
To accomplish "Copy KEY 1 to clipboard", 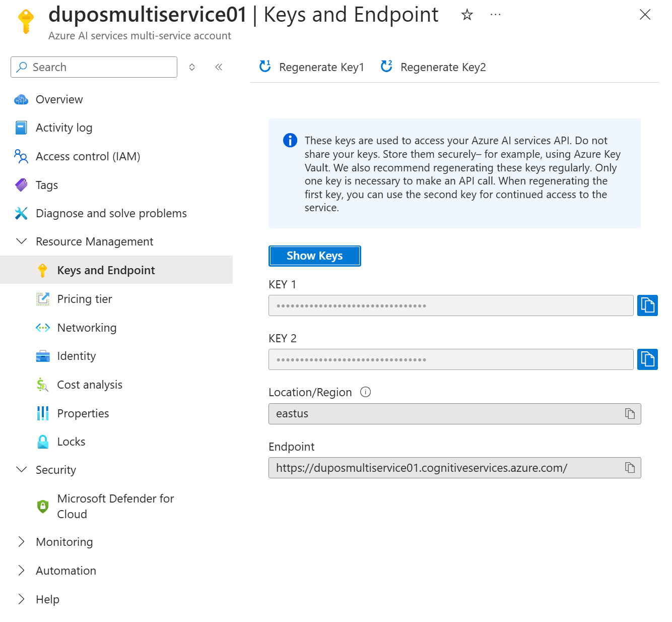I will (x=647, y=305).
